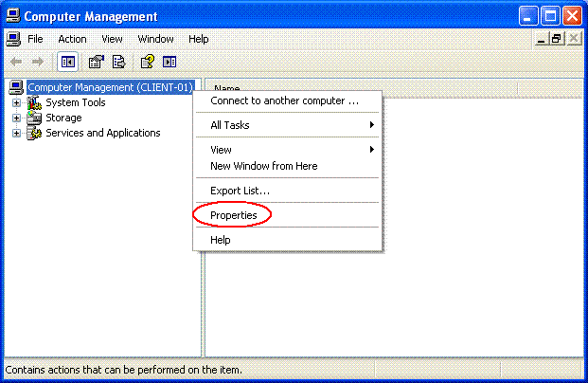Screen dimensions: 588x383
Task: Click the root computer icon in tree
Action: pos(16,87)
